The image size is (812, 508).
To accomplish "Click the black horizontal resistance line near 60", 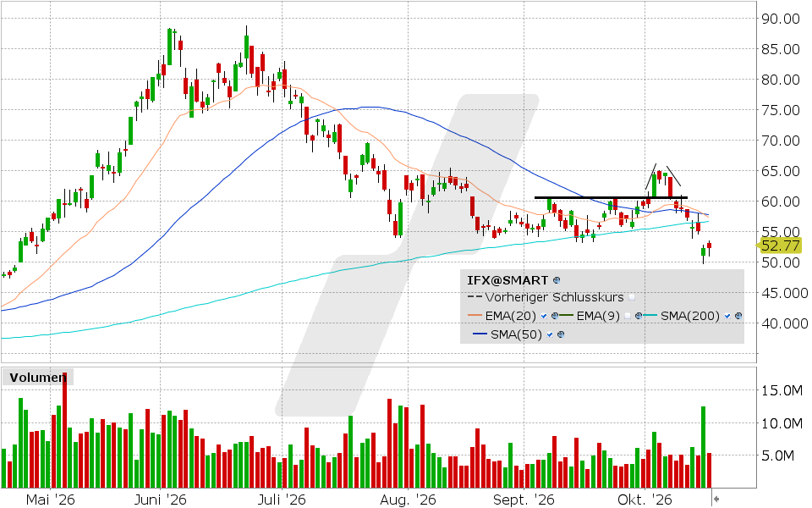I will [x=611, y=197].
